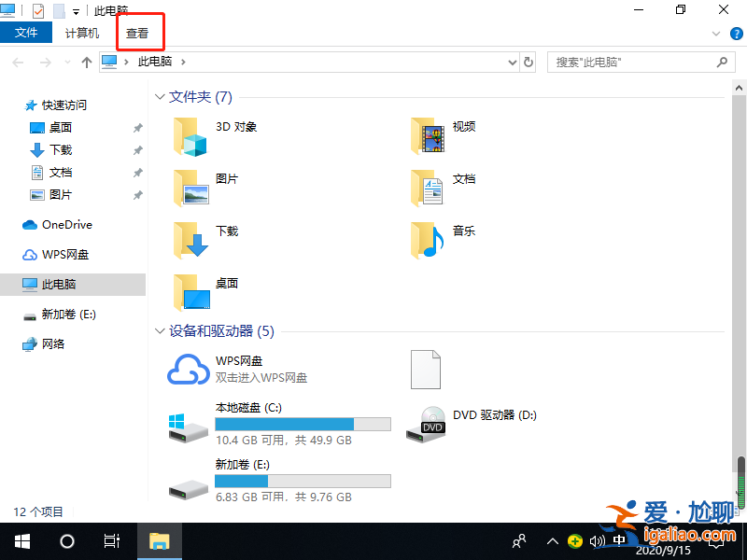The height and width of the screenshot is (560, 747).
Task: Click the volume speaker icon in the system tray
Action: tap(598, 541)
